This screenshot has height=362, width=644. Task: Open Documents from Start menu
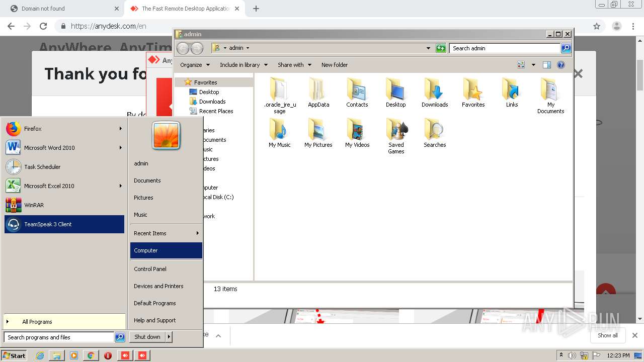point(166,180)
